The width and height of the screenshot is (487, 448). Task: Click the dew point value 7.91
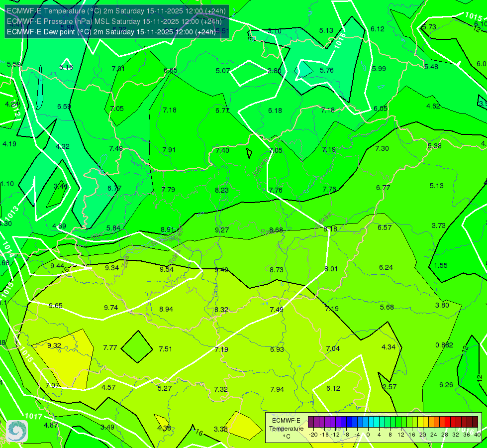169,150
